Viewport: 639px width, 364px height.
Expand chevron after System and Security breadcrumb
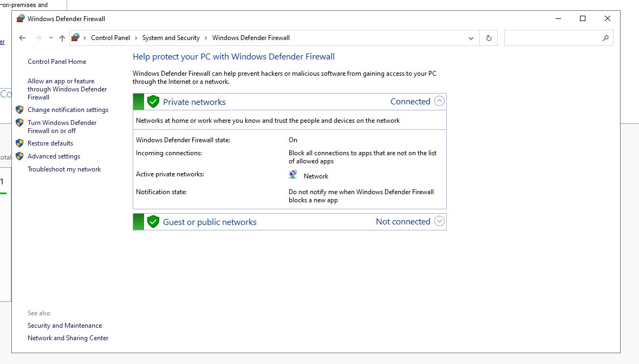pyautogui.click(x=206, y=38)
